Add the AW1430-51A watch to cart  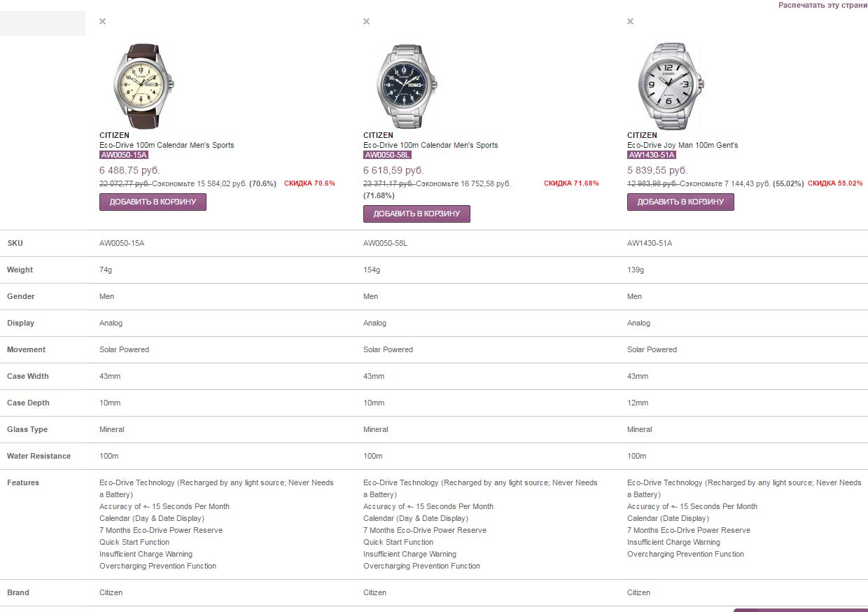pos(680,202)
